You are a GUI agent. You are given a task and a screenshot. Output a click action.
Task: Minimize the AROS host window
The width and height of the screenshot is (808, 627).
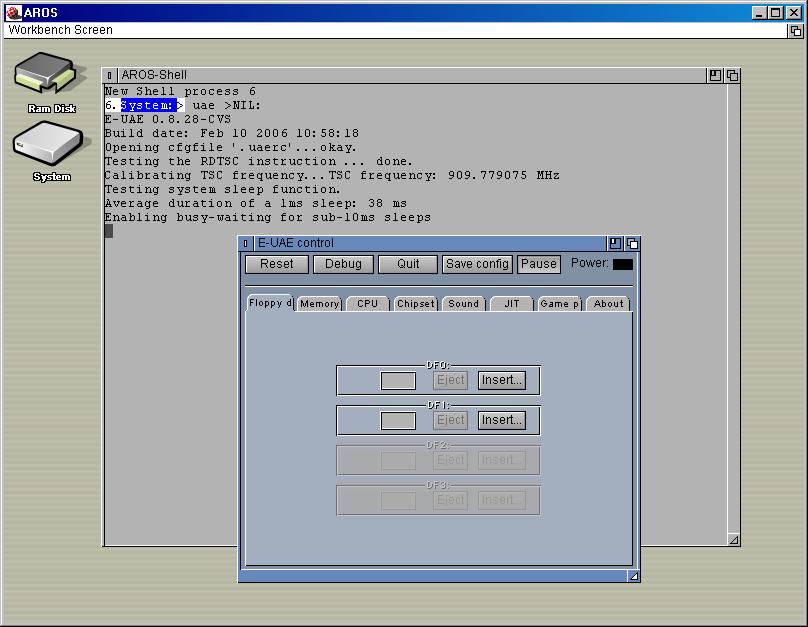pyautogui.click(x=759, y=13)
